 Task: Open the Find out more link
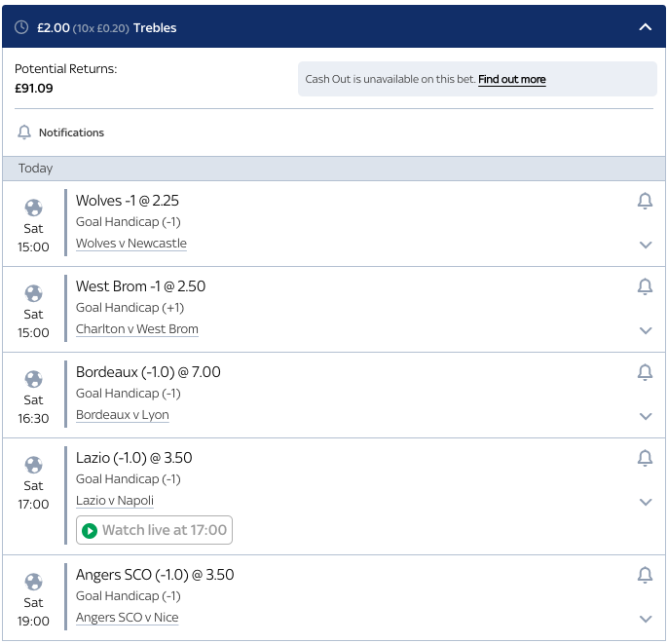[x=511, y=79]
